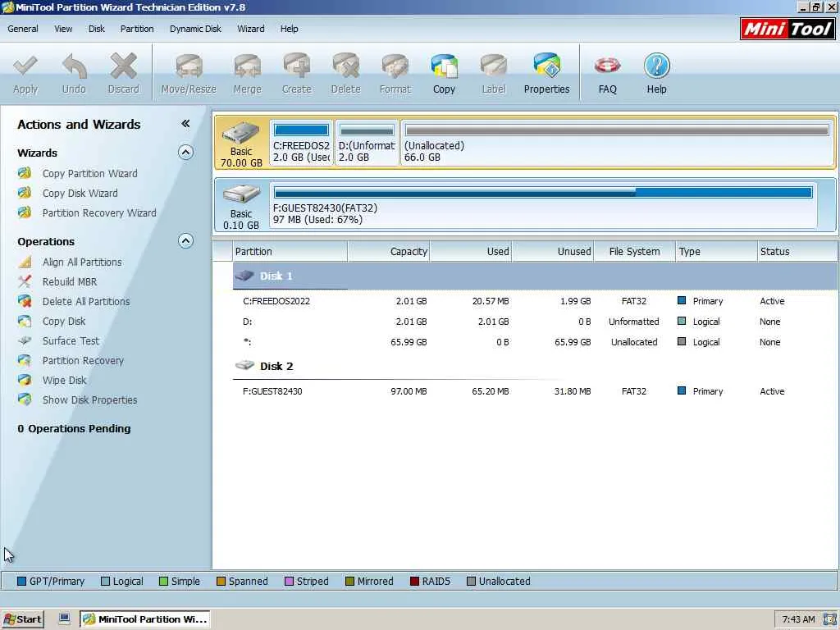Select the Disk 2 row
840x630 pixels.
pyautogui.click(x=535, y=367)
